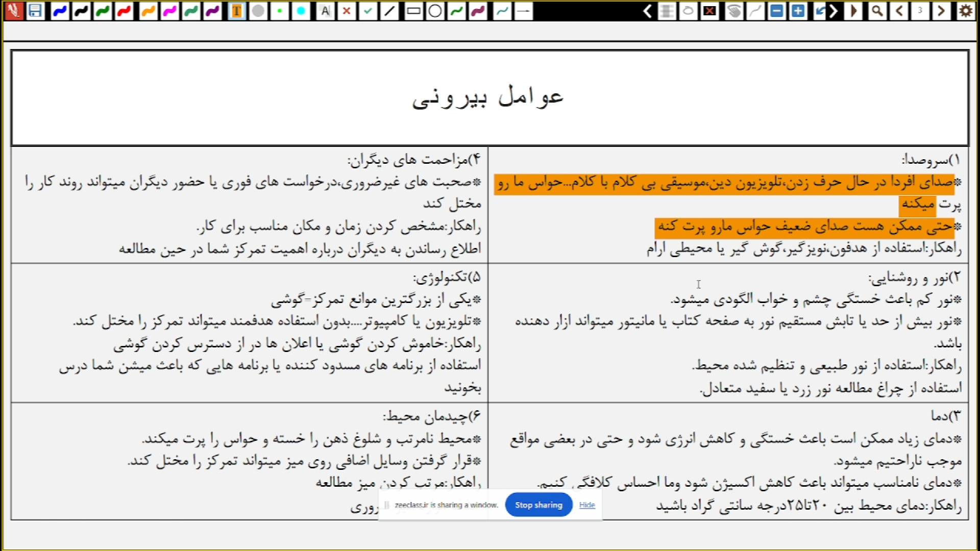Open settings with the gear icon
This screenshot has width=980, height=551.
tap(965, 11)
